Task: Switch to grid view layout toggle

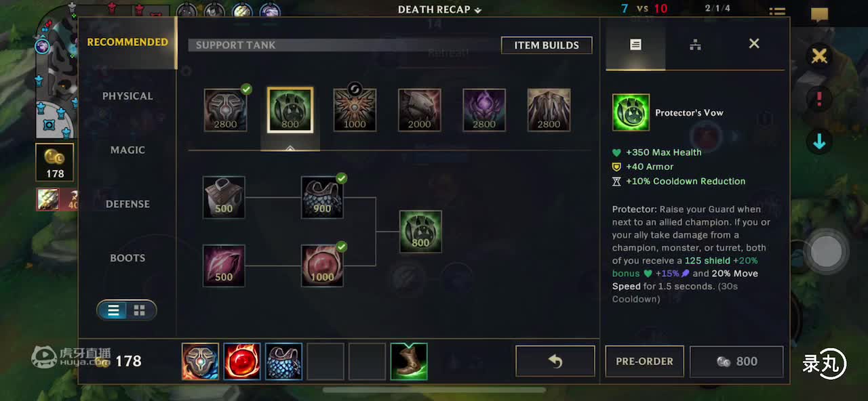Action: click(140, 310)
